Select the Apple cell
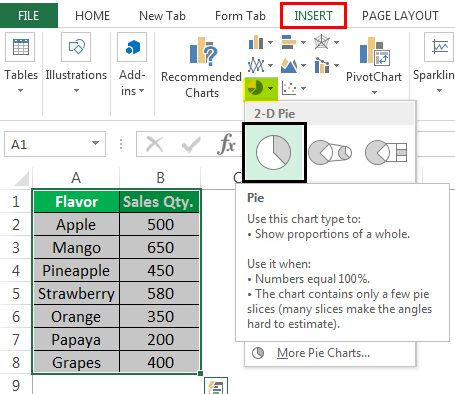The image size is (455, 394). click(76, 224)
